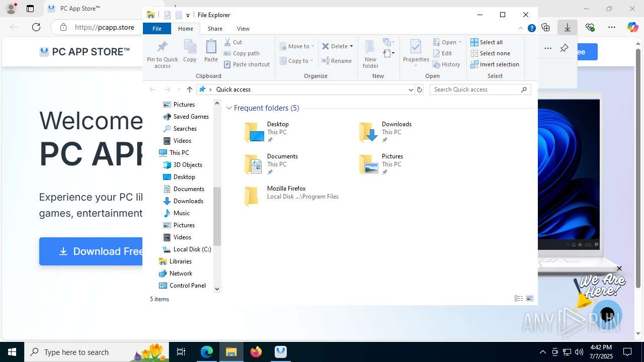Click the Windows Start button

click(12, 352)
